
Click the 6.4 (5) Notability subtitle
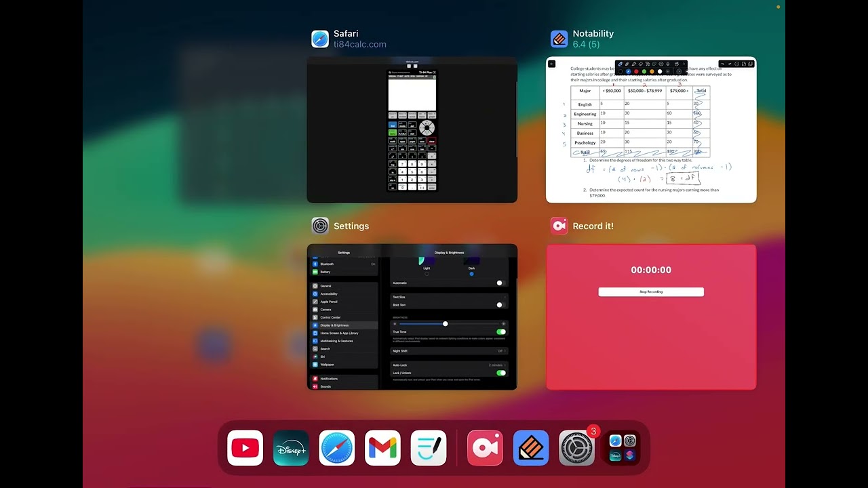pos(586,45)
